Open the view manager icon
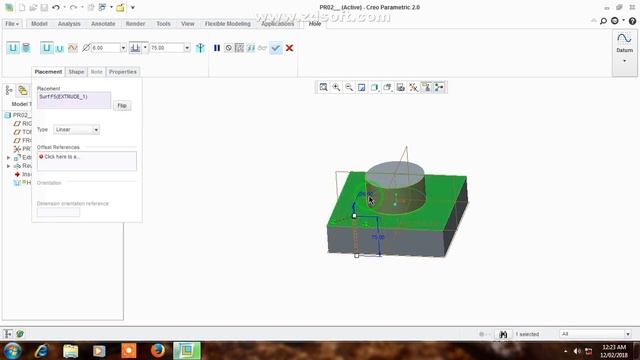Viewport: 640px width, 360px height. [x=400, y=87]
